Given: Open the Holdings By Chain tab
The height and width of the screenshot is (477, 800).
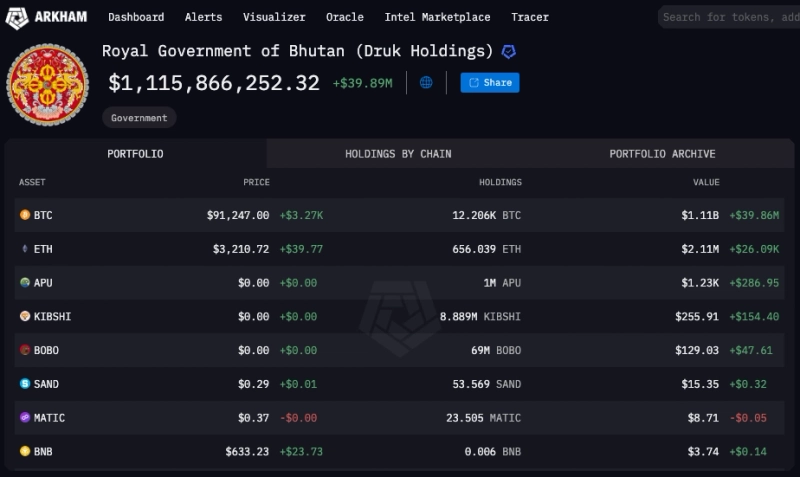Looking at the screenshot, I should coord(398,154).
